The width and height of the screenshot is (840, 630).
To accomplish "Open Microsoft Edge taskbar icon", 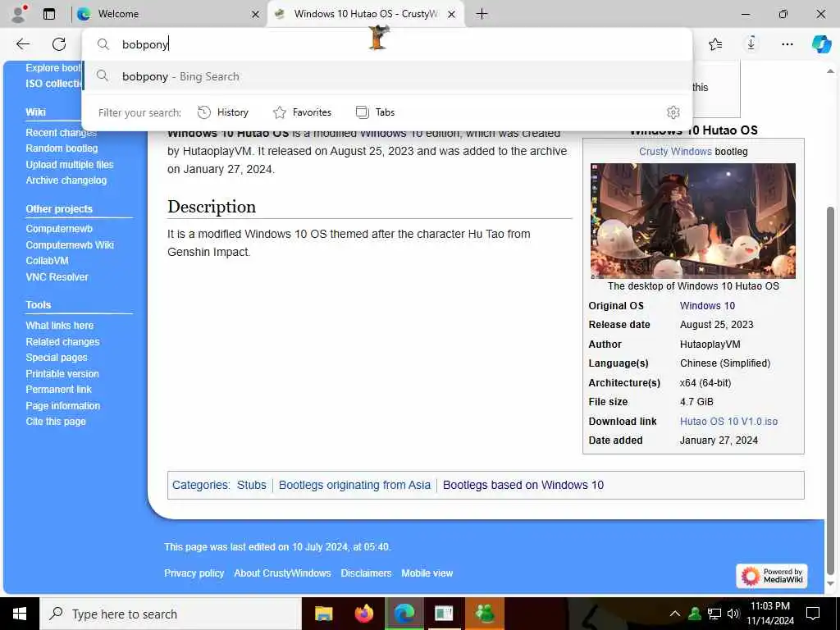I will (x=404, y=614).
